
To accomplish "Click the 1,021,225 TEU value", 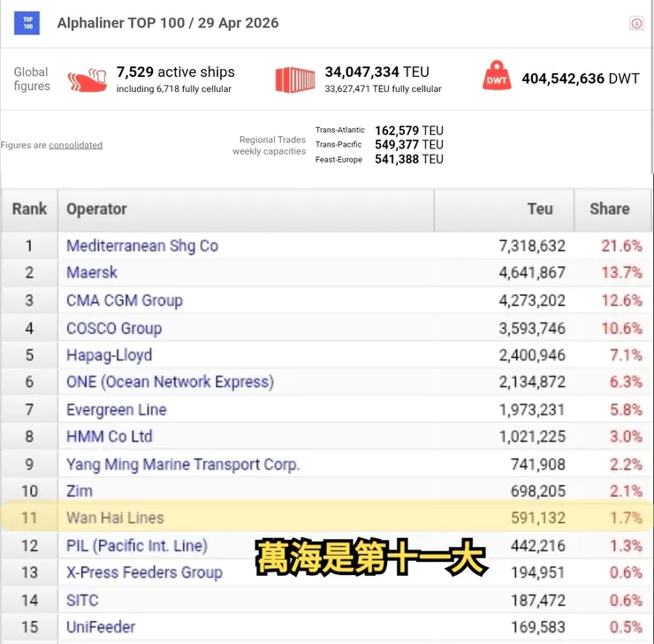I will (x=532, y=436).
